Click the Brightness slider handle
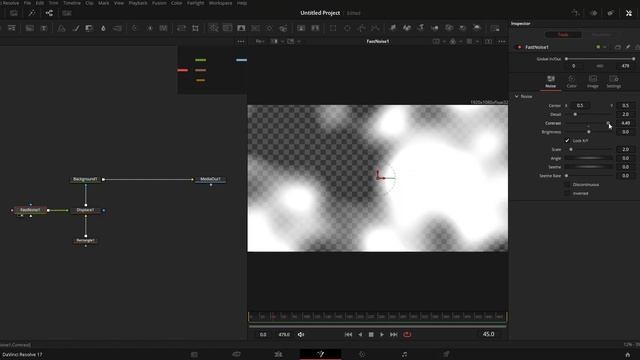 589,132
